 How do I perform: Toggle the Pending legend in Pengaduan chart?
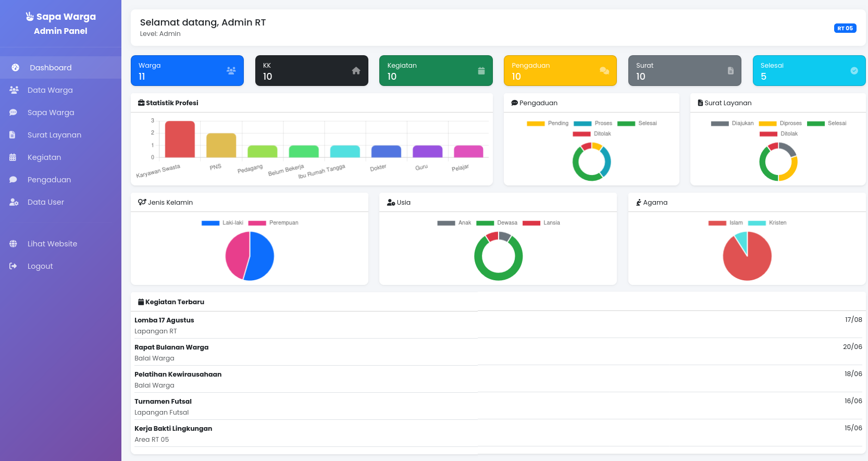pyautogui.click(x=547, y=123)
